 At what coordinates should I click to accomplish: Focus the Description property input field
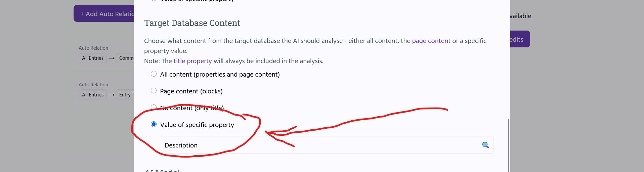click(x=327, y=145)
